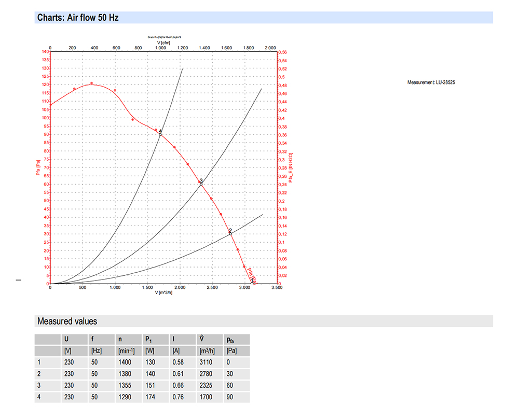Click the power value 174 in row 4
The width and height of the screenshot is (519, 420).
pos(151,397)
